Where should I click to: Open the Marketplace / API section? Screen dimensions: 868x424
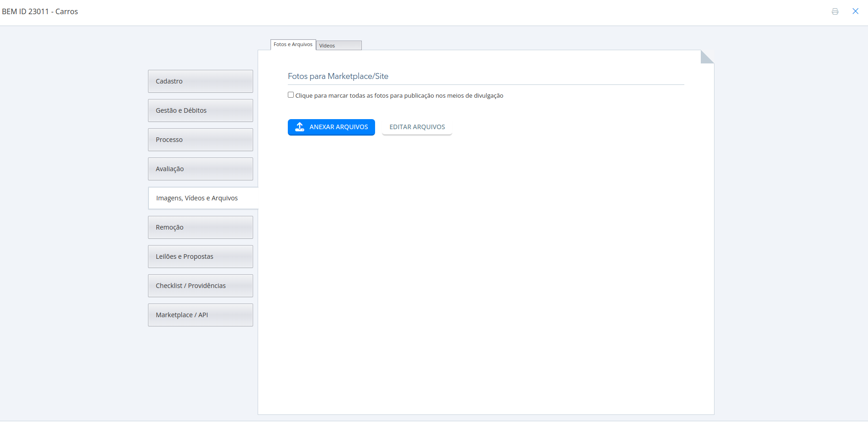coord(200,314)
